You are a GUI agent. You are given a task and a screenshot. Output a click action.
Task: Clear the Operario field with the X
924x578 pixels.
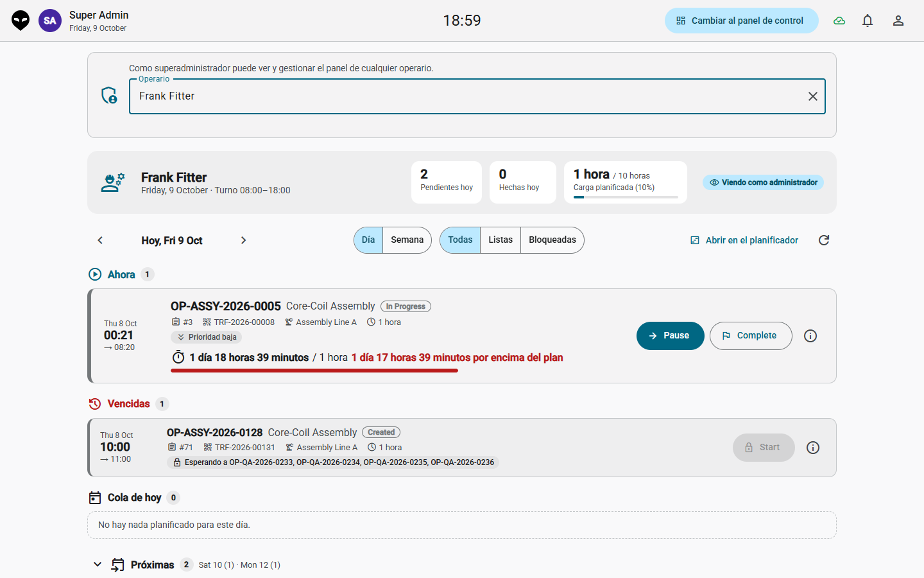(812, 96)
